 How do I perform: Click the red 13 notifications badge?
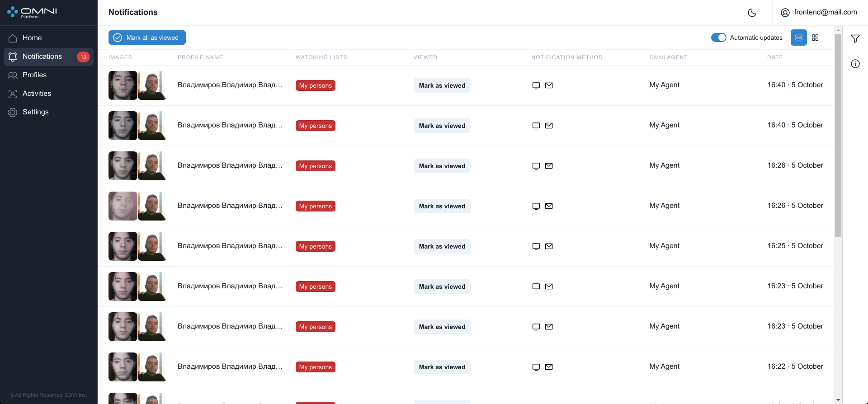click(83, 57)
